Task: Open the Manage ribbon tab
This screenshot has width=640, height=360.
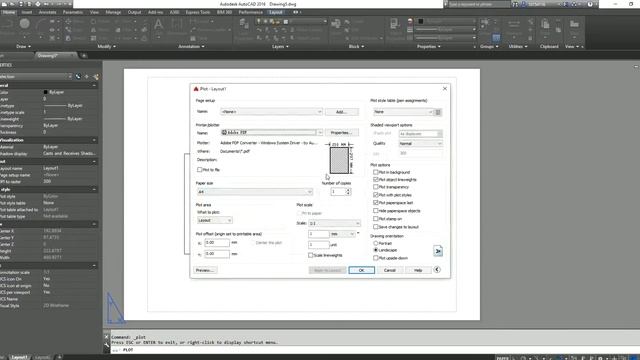Action: tap(113, 12)
